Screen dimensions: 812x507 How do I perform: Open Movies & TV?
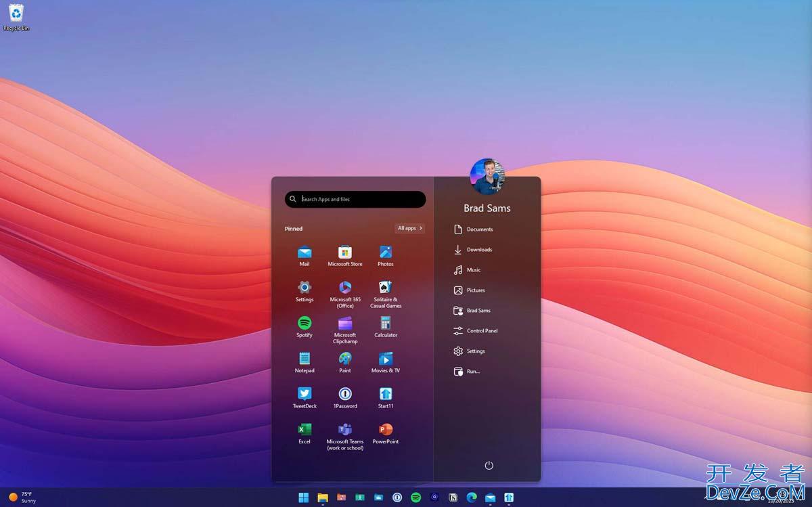coord(386,362)
